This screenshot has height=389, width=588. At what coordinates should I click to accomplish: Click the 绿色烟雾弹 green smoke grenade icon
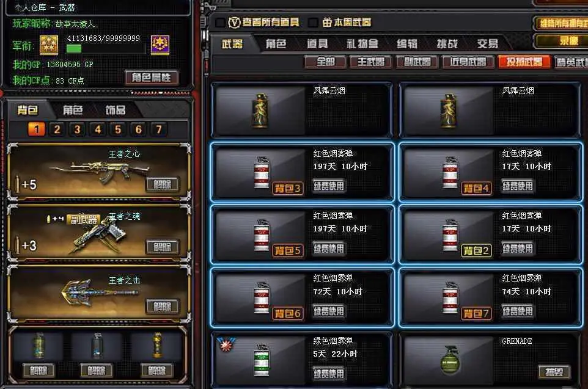(262, 360)
